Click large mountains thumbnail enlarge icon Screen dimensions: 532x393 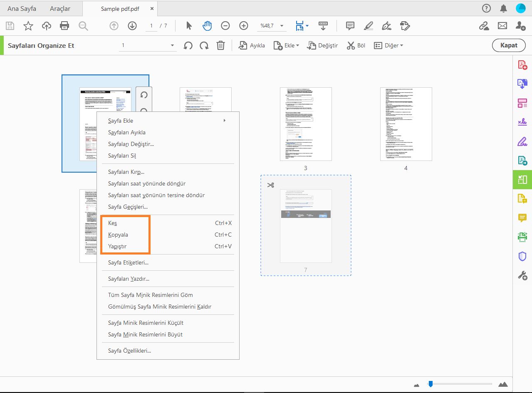(x=503, y=384)
